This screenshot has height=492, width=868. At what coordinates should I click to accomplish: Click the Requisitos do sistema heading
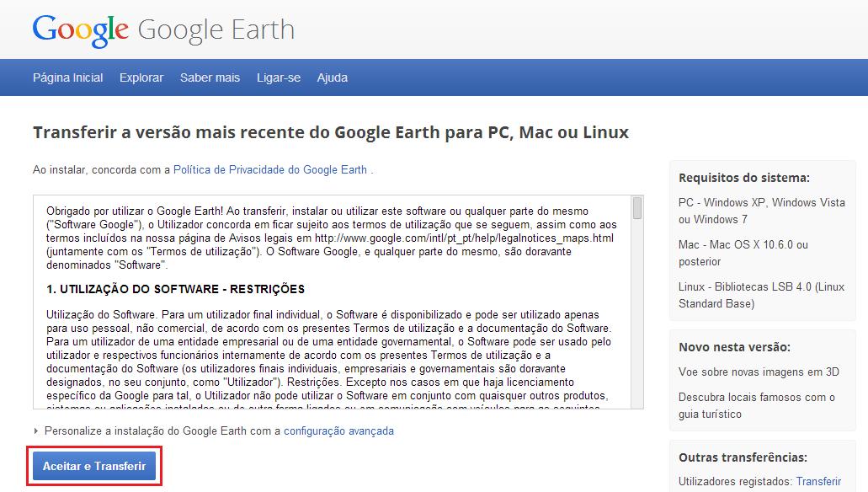[x=743, y=177]
